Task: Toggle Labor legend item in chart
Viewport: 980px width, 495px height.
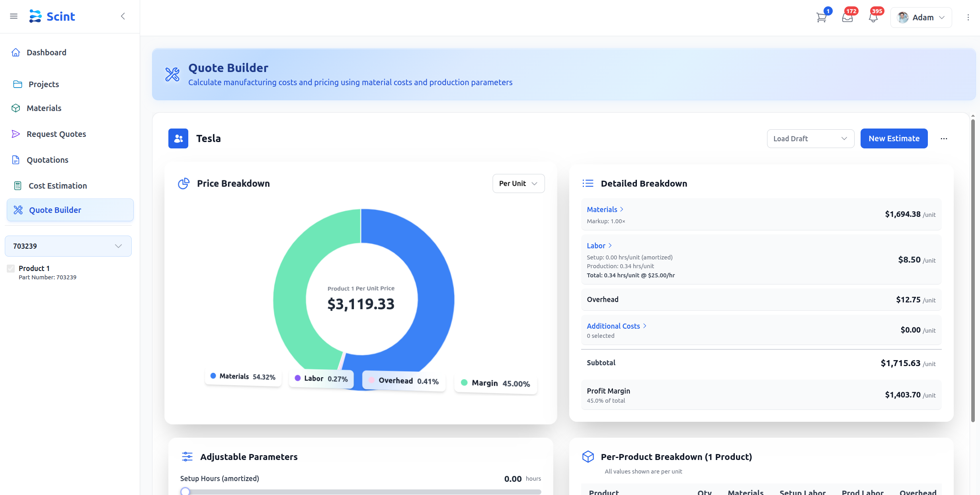Action: 321,378
